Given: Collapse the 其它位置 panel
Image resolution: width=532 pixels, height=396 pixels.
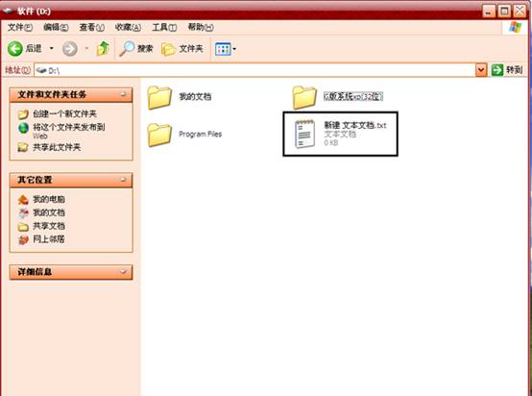Looking at the screenshot, I should [123, 180].
